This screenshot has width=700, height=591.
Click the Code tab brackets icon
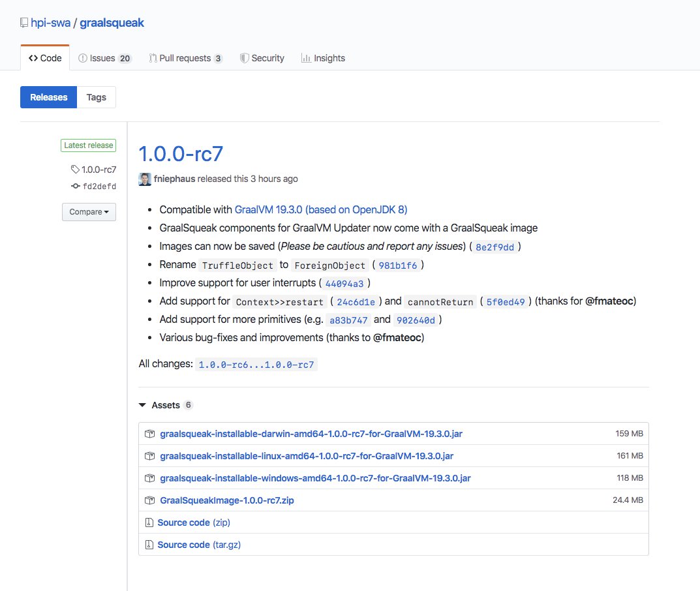(x=33, y=58)
